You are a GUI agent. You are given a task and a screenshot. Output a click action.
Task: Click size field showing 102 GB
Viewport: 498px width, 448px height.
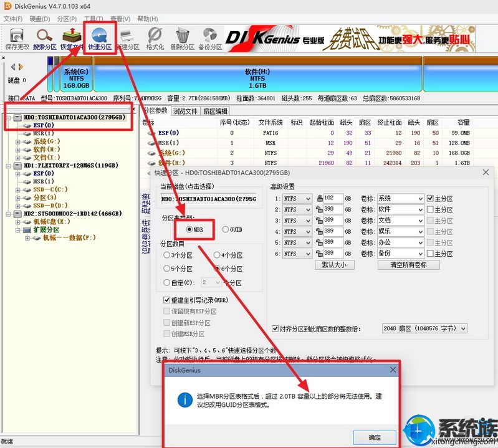pyautogui.click(x=333, y=198)
